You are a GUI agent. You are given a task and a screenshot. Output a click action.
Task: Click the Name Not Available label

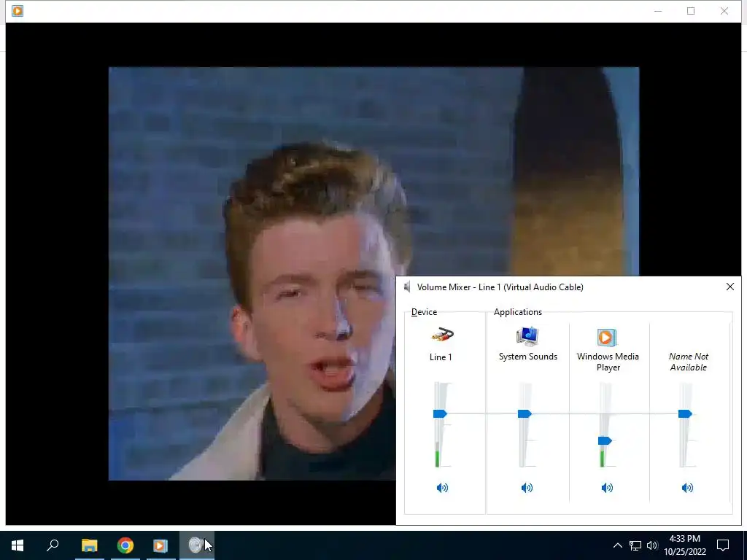pyautogui.click(x=689, y=362)
